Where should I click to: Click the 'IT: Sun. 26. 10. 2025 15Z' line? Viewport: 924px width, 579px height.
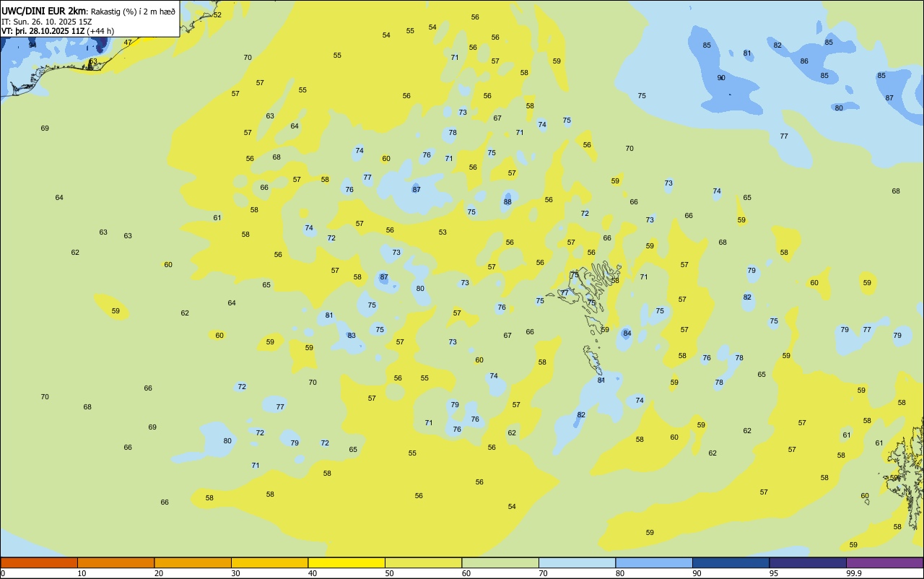tap(47, 22)
